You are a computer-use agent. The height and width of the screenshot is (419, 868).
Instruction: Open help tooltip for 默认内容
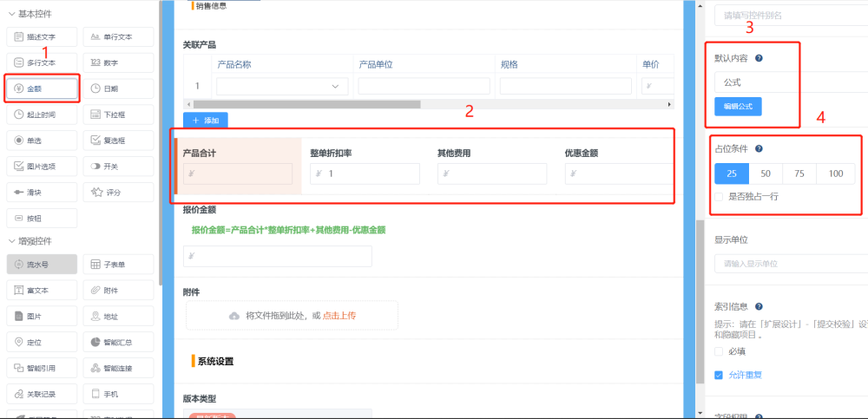pos(759,58)
